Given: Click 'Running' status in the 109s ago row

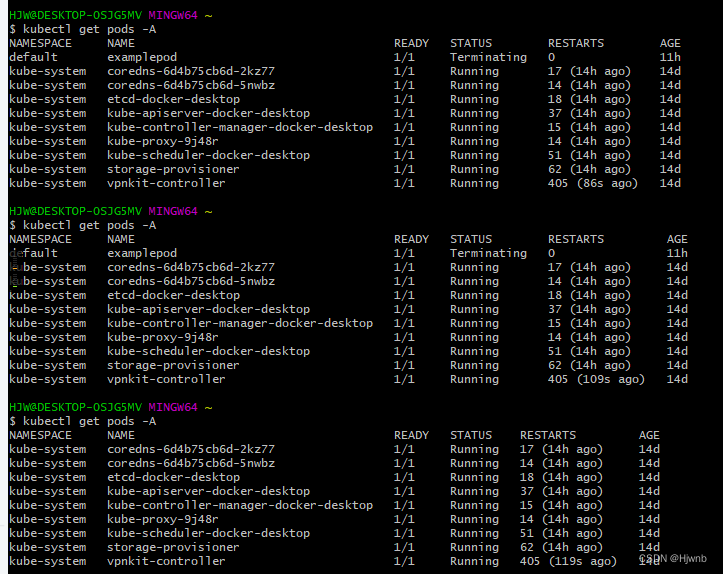Looking at the screenshot, I should [x=474, y=379].
